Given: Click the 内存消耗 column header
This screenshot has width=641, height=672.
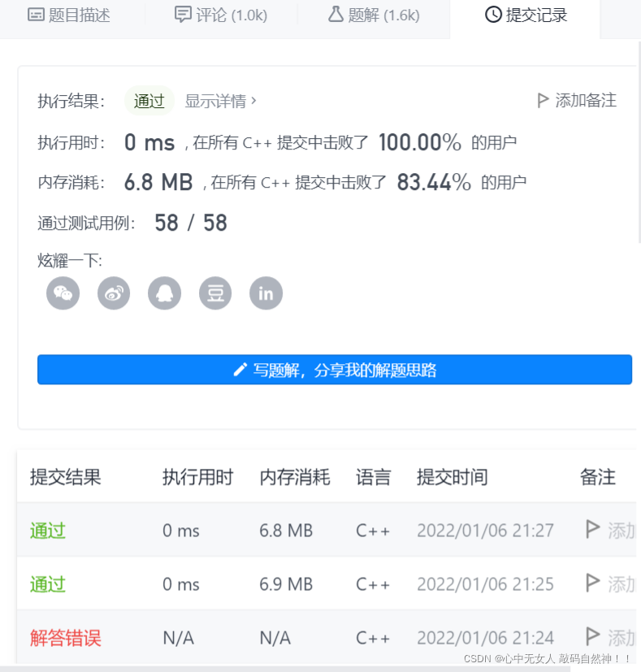Looking at the screenshot, I should 295,477.
